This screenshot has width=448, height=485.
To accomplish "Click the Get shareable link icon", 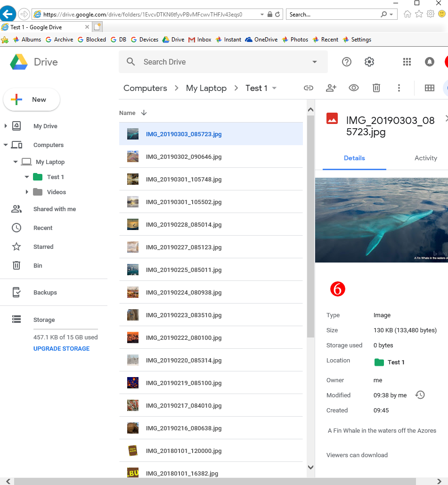I will 308,88.
